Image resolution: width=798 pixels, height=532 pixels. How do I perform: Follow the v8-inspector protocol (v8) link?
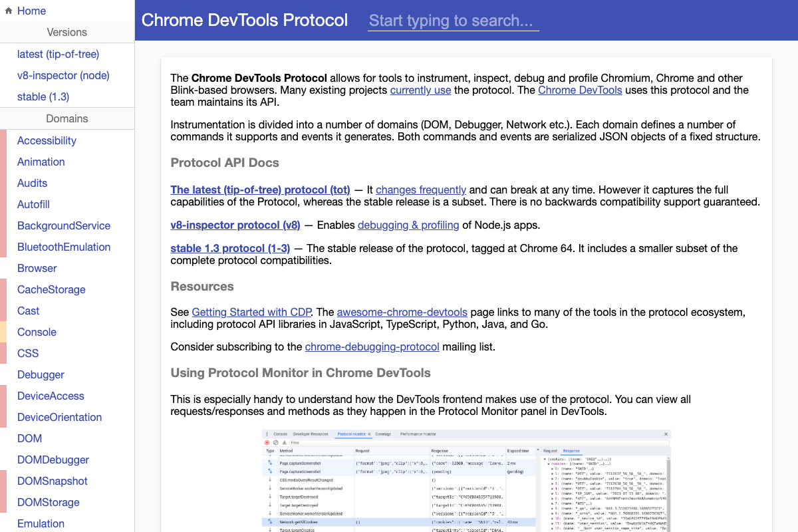(x=235, y=224)
